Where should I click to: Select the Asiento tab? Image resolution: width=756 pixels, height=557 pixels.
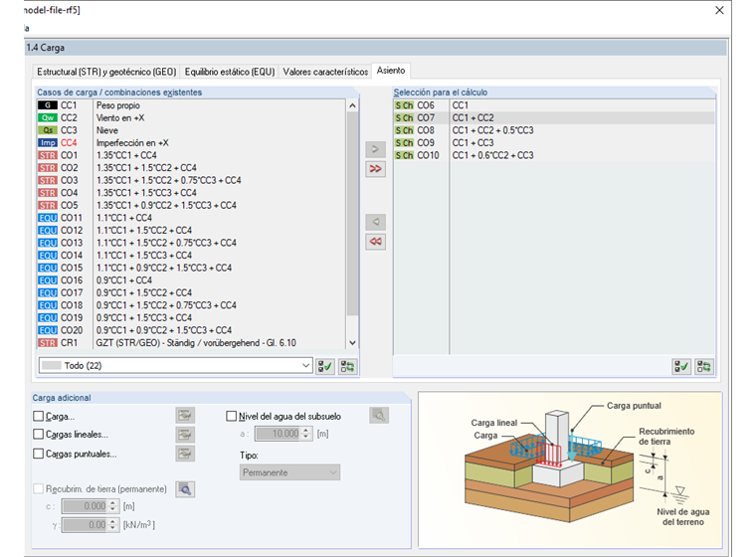391,71
